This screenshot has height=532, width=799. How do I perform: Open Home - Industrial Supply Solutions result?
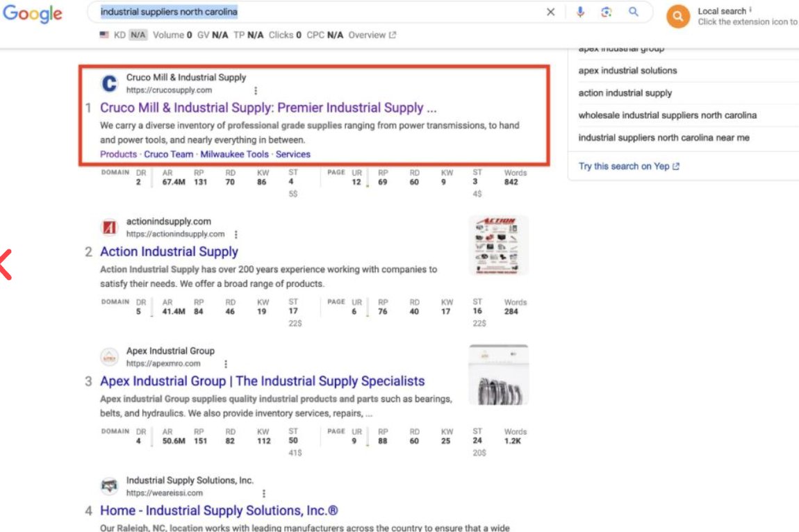(219, 510)
